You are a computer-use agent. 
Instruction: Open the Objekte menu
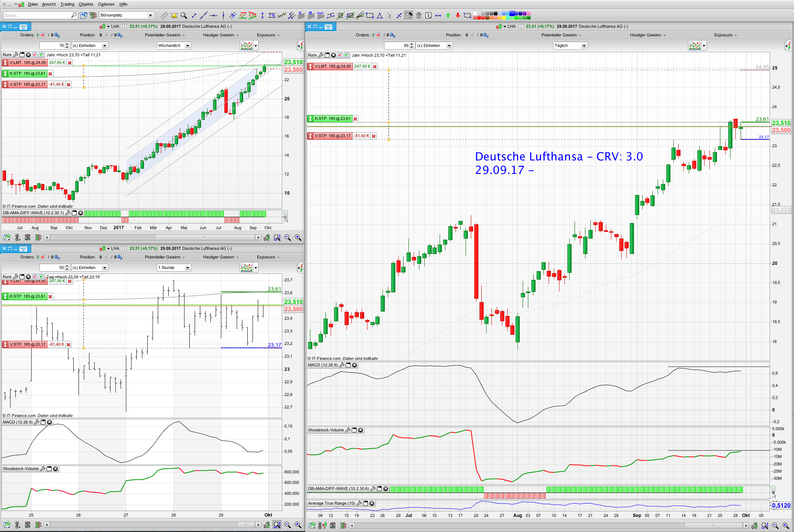coord(86,4)
